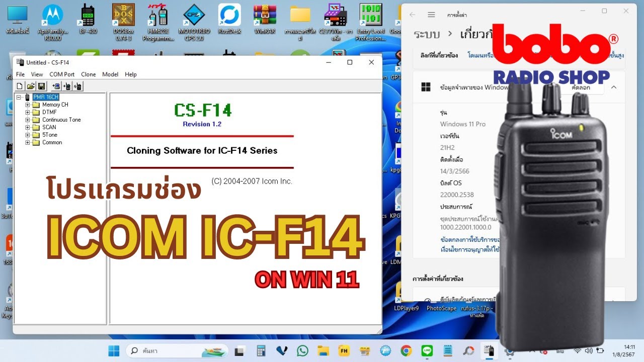Image resolution: width=644 pixels, height=362 pixels.
Task: Click the transceiver Information toolbar icon
Action: (78, 86)
